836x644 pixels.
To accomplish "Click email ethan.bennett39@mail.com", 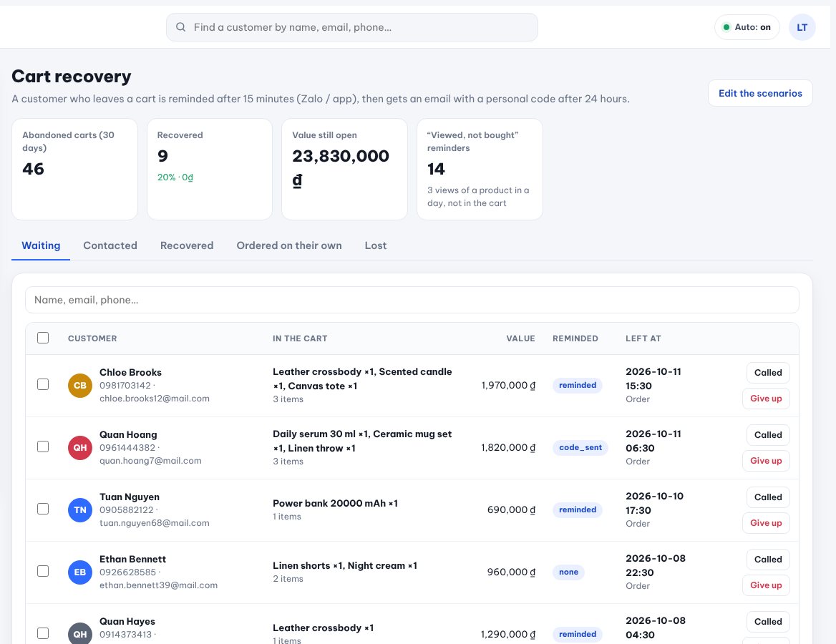I will pos(158,585).
